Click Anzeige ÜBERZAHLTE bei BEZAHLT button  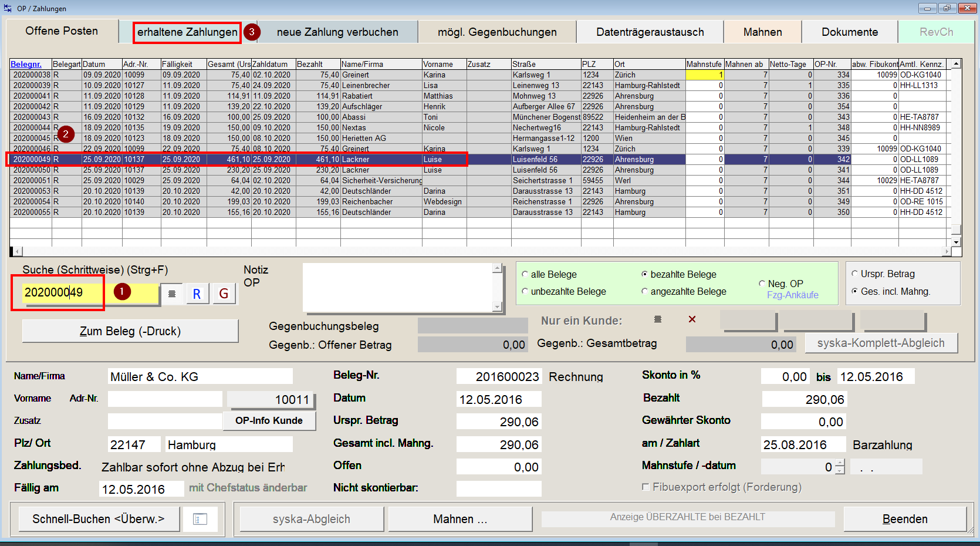[688, 518]
